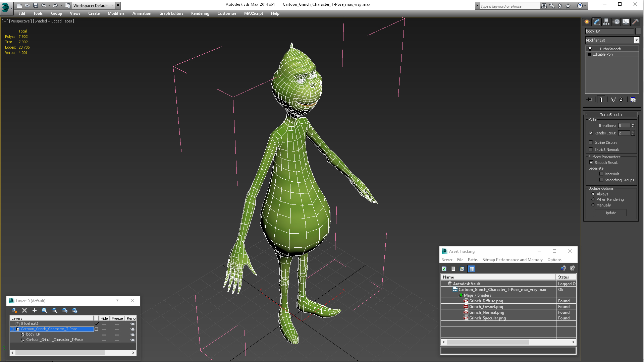Click the satellite dish Communication Center icon

(x=560, y=6)
